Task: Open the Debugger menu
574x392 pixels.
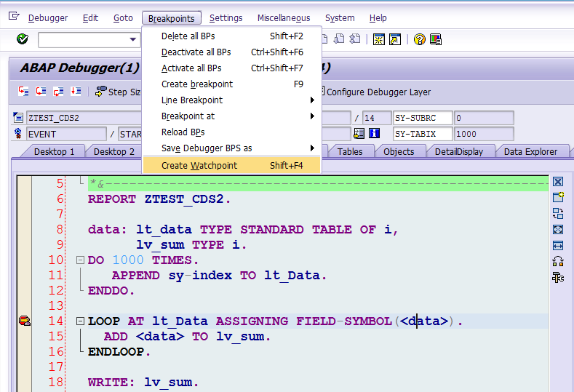Action: pyautogui.click(x=48, y=18)
